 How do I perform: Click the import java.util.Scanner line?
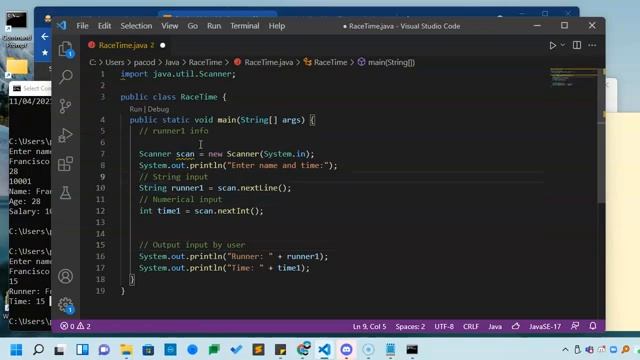click(178, 74)
